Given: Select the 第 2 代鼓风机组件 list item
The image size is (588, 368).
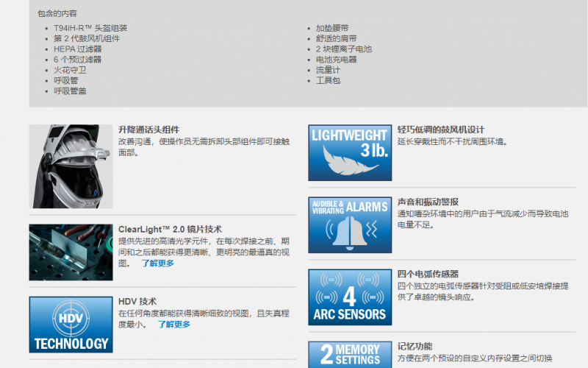Looking at the screenshot, I should [87, 39].
